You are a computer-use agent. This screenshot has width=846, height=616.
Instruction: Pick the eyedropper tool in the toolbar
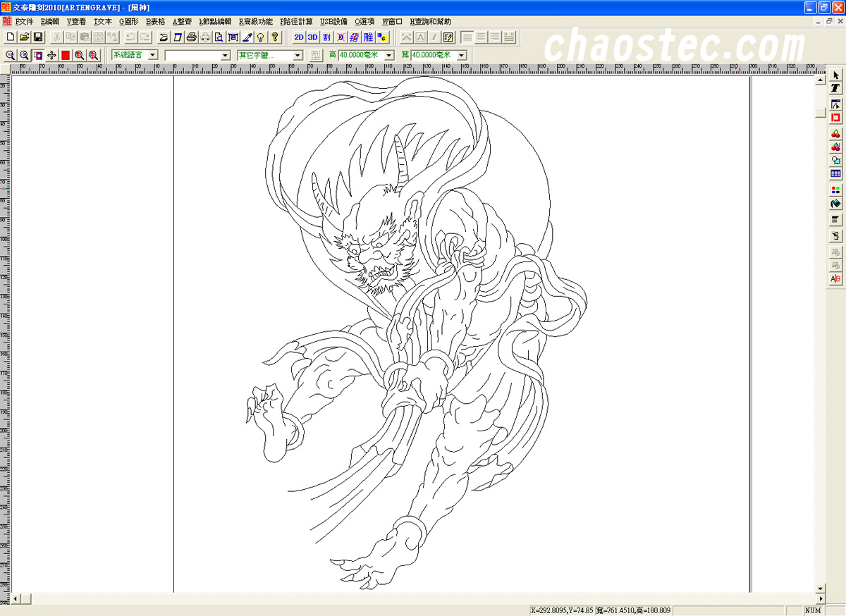click(x=247, y=37)
